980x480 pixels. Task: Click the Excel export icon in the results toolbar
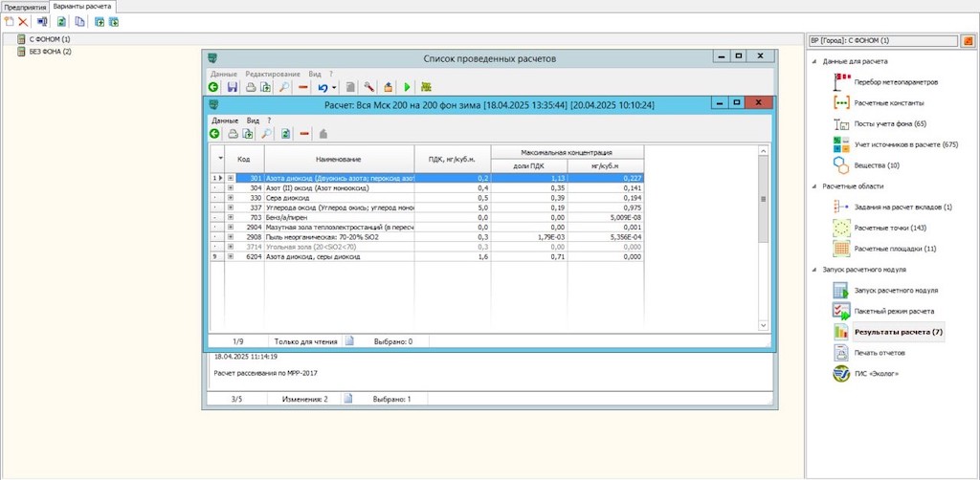(x=286, y=135)
